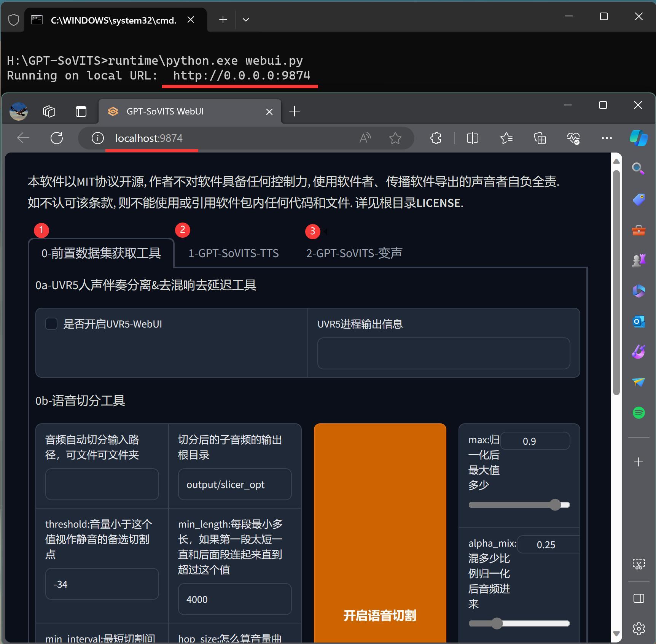656x644 pixels.
Task: Click 开启语音切割 orange button
Action: tap(380, 533)
